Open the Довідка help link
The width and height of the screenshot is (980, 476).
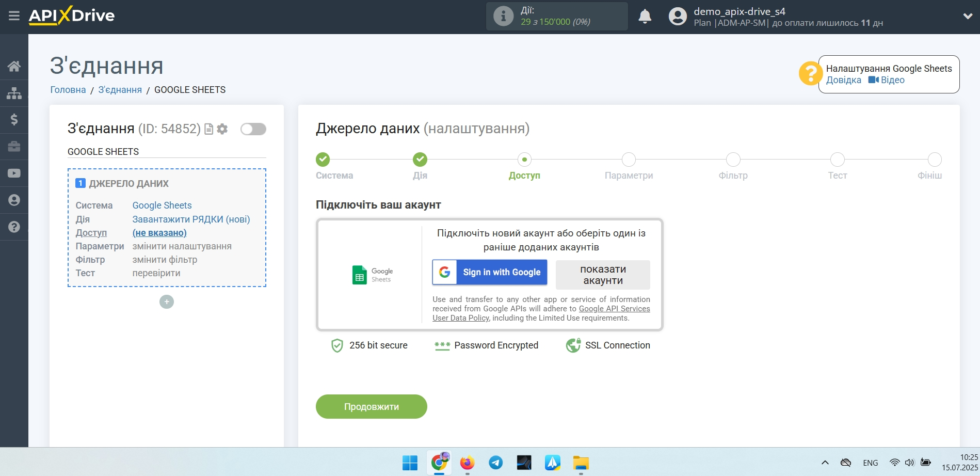[843, 80]
